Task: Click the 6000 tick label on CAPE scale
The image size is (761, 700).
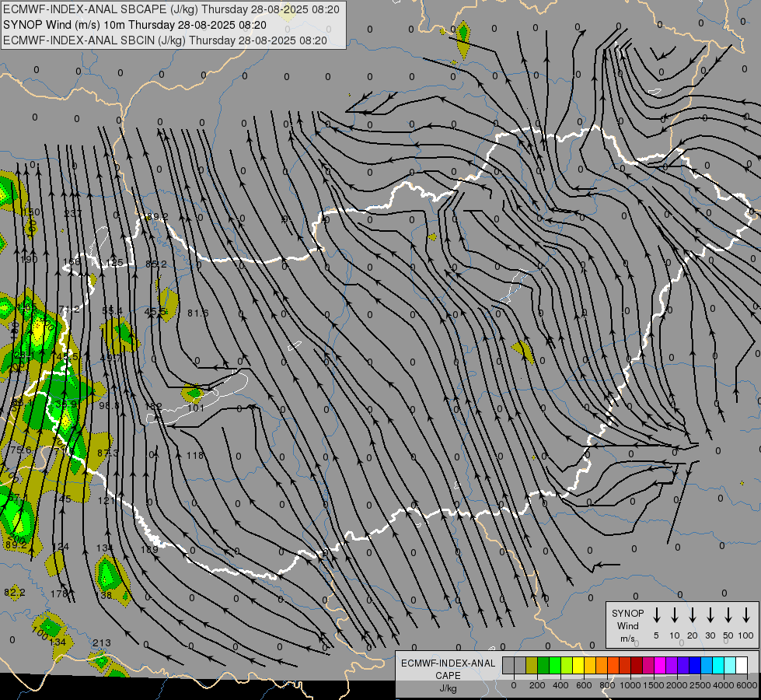Action: pyautogui.click(x=747, y=685)
